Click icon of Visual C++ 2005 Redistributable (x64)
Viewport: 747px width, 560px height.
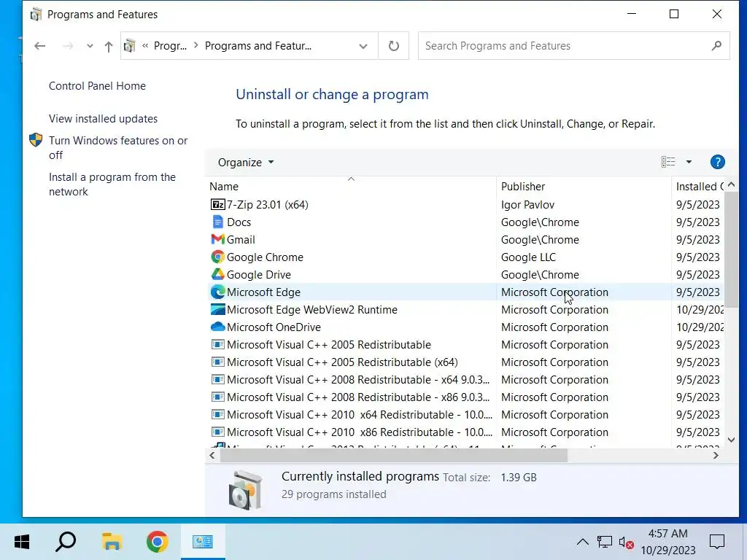[x=217, y=362]
